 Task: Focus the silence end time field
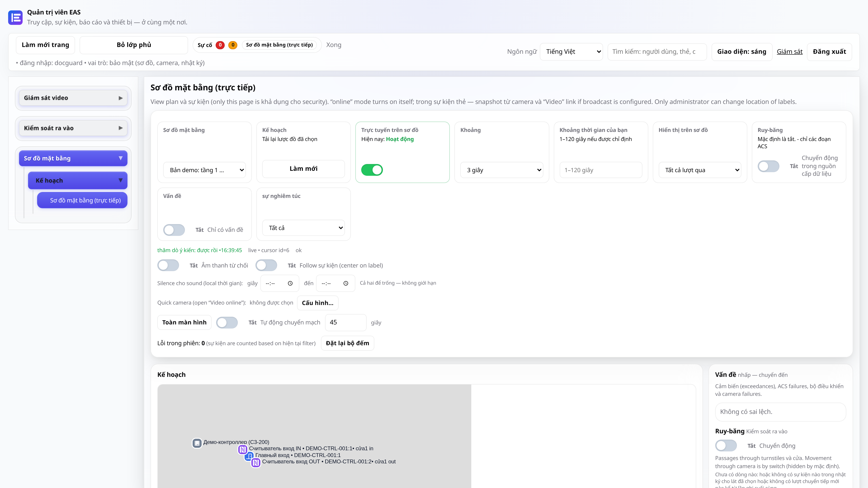pos(336,283)
